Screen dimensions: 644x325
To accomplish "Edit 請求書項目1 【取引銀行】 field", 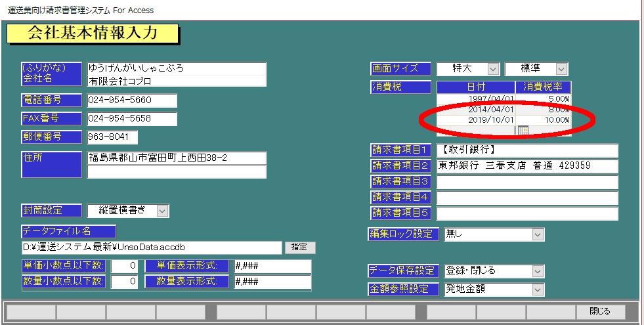I will (527, 150).
